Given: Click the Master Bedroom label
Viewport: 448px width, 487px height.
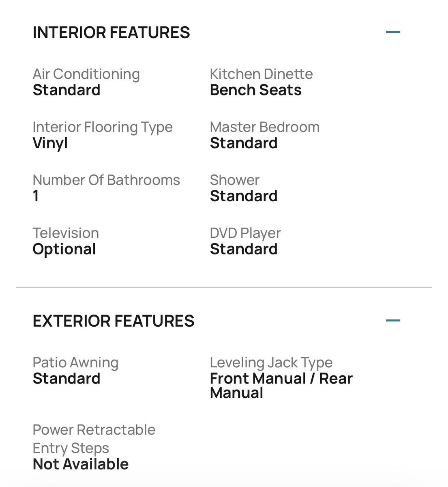Looking at the screenshot, I should (264, 127).
